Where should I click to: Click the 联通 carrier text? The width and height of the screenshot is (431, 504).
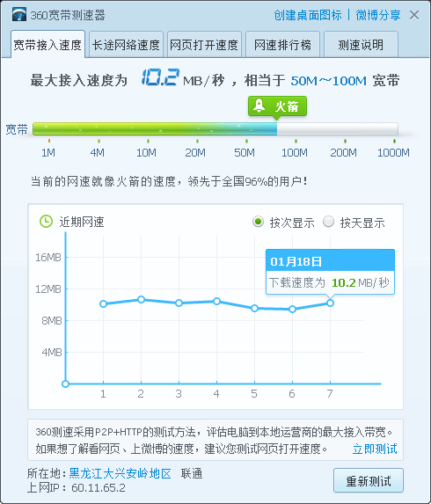pyautogui.click(x=192, y=473)
